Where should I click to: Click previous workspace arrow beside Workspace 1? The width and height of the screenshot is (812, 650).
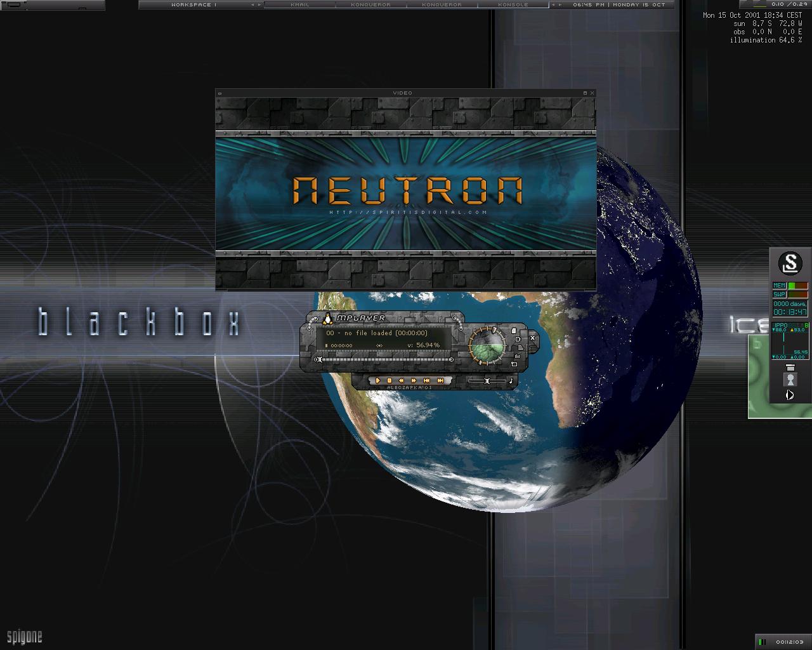252,4
